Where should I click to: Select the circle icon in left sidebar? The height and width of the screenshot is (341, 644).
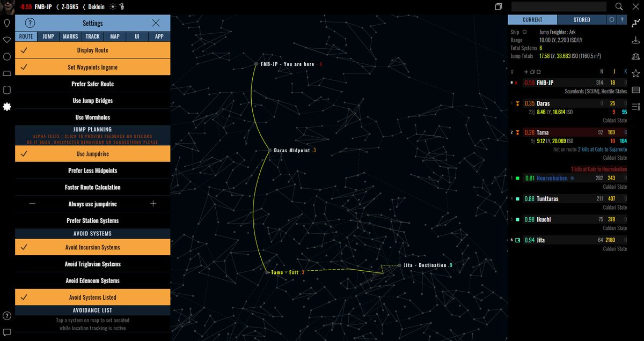(x=7, y=56)
